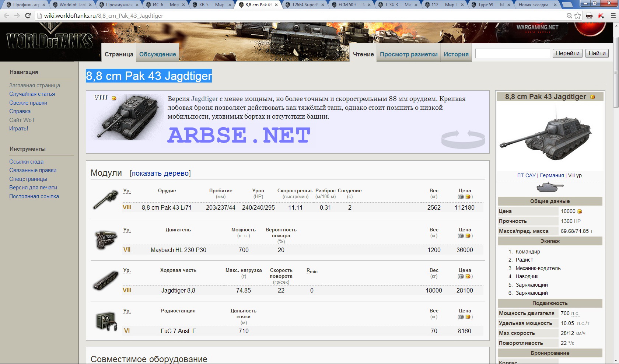Click the Jagdtiger 8,8 suspension name
Image resolution: width=619 pixels, height=364 pixels.
click(x=178, y=290)
